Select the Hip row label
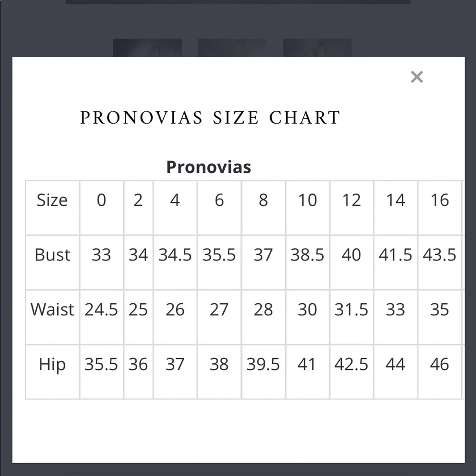The image size is (476, 476). 52,365
